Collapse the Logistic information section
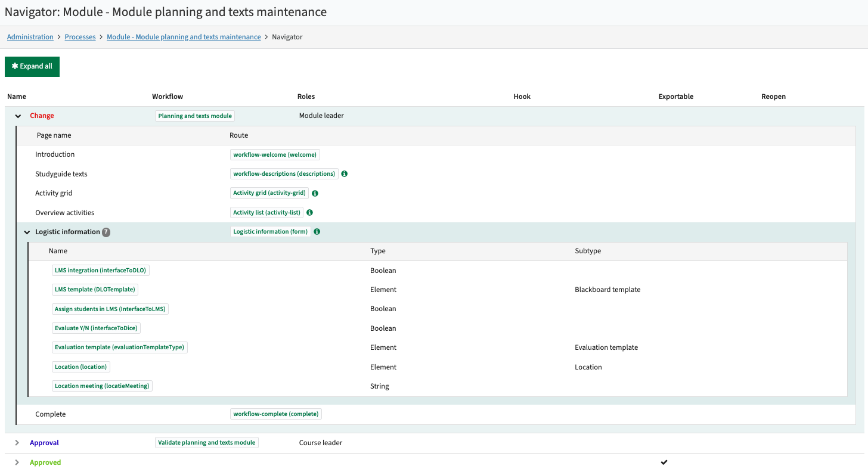The width and height of the screenshot is (868, 475). pyautogui.click(x=27, y=232)
